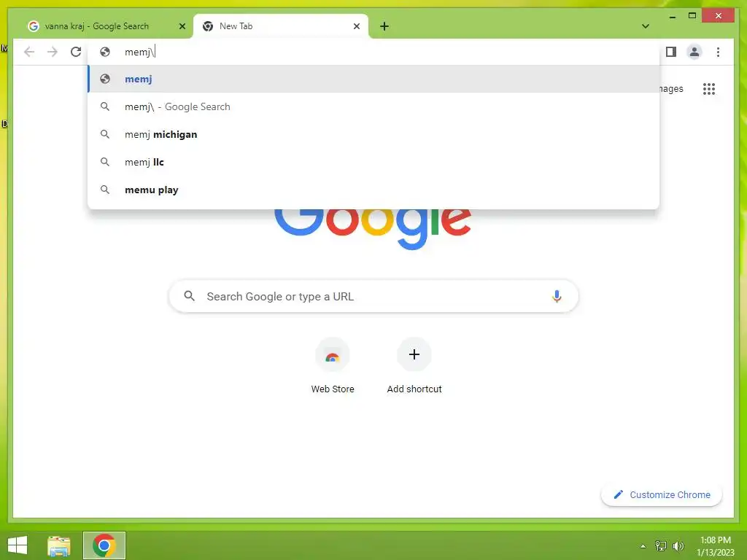Click the magnifier icon in Google search box
This screenshot has height=560, width=747.
pyautogui.click(x=189, y=296)
